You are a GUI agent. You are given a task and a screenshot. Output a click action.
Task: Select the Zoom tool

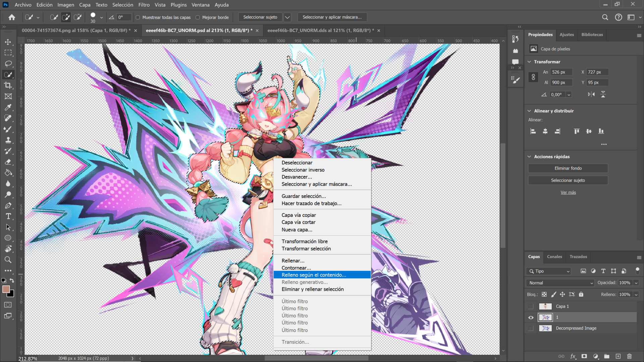click(x=8, y=260)
